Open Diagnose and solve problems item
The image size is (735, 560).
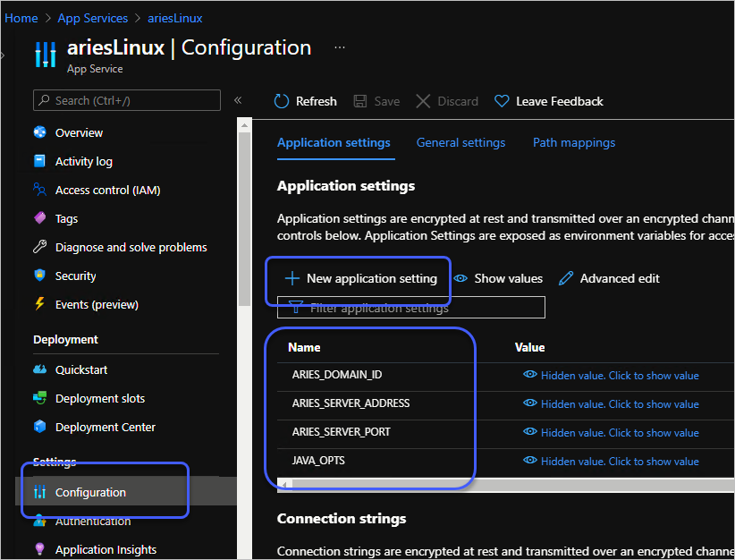click(x=131, y=247)
